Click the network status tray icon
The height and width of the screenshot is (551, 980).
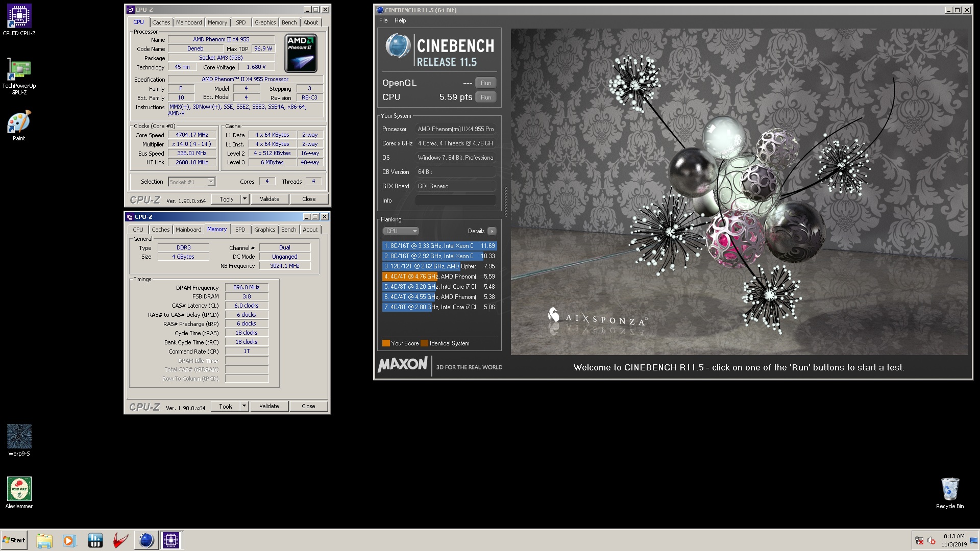(x=919, y=541)
